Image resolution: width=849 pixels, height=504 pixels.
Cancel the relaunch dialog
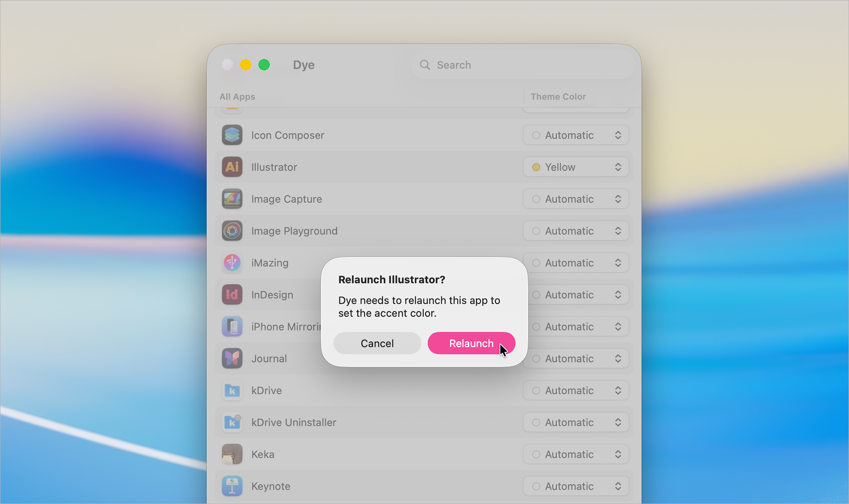point(377,343)
